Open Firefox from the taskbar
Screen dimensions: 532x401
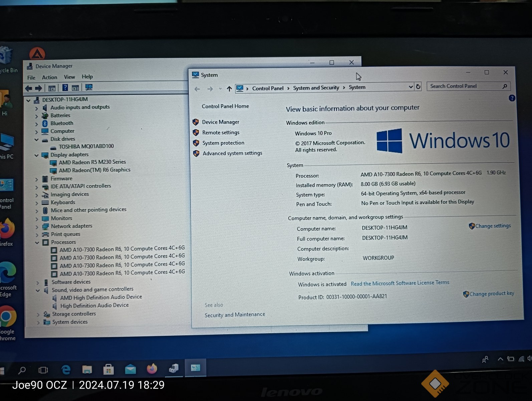[x=152, y=368]
